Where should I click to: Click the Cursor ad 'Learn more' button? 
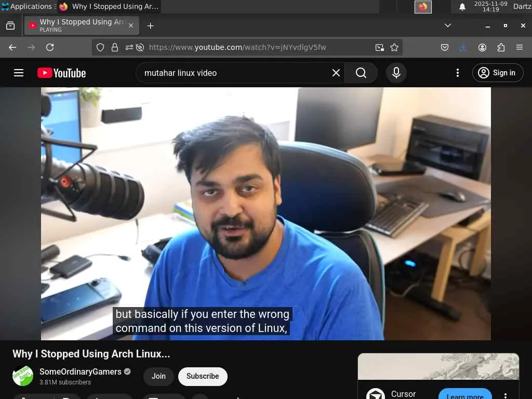click(x=465, y=395)
